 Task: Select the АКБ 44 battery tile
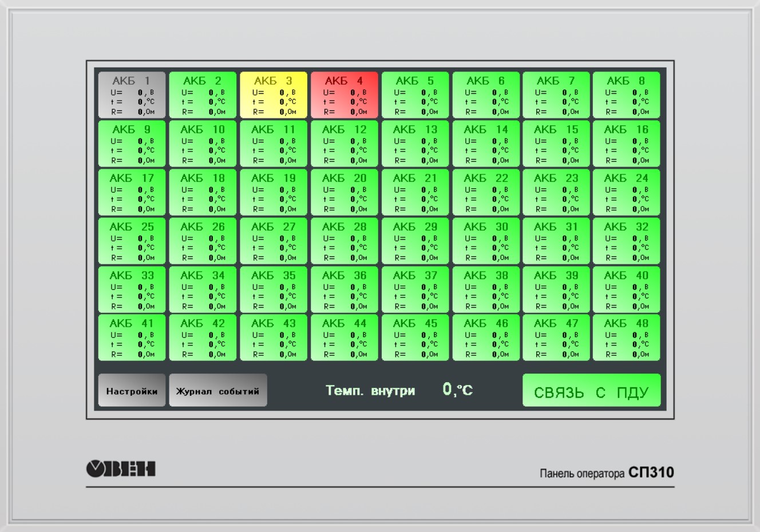pyautogui.click(x=345, y=338)
